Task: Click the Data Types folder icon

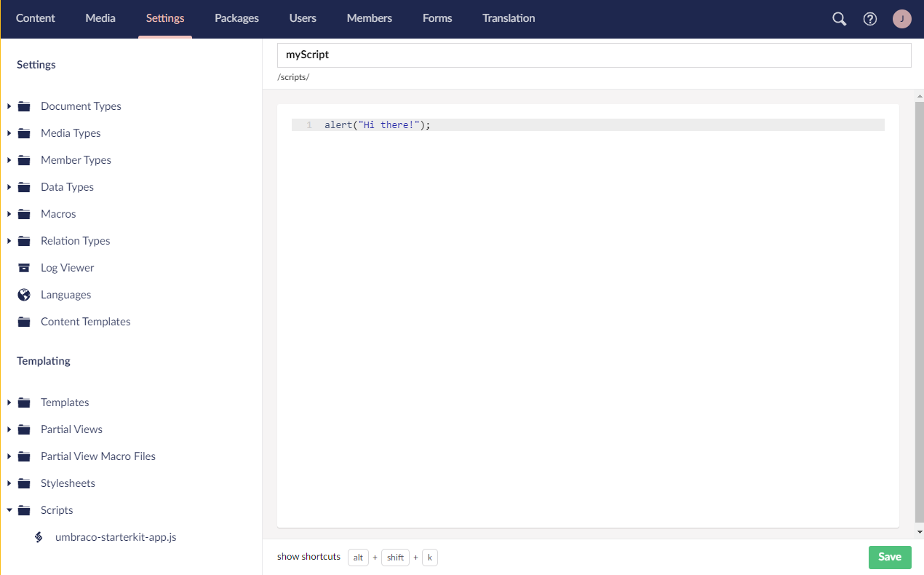Action: pyautogui.click(x=24, y=187)
